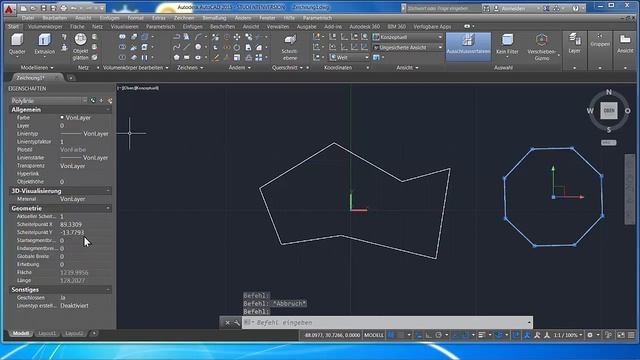
Task: Expand the Zeichnen panel dropdown
Action: click(190, 68)
